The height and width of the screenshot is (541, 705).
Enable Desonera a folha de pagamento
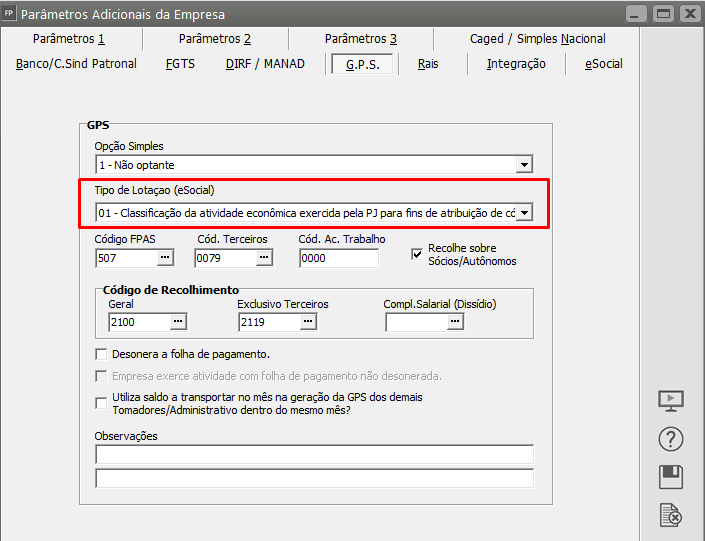pos(101,354)
